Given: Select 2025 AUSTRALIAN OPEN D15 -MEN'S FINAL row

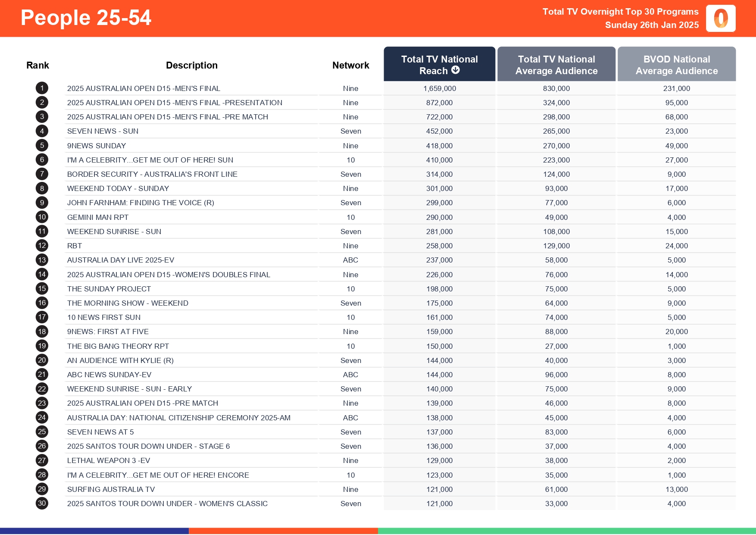Looking at the screenshot, I should [x=144, y=88].
